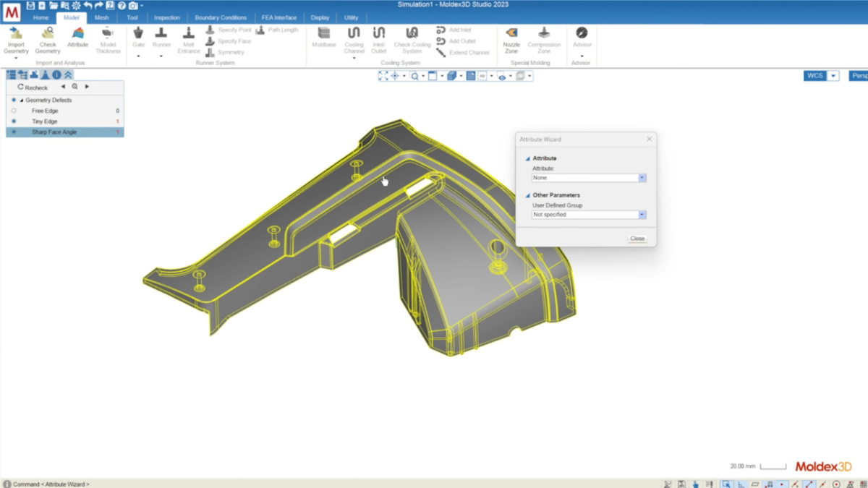Collapse the Attribute section in wizard
This screenshot has height=488, width=868.
(x=528, y=158)
